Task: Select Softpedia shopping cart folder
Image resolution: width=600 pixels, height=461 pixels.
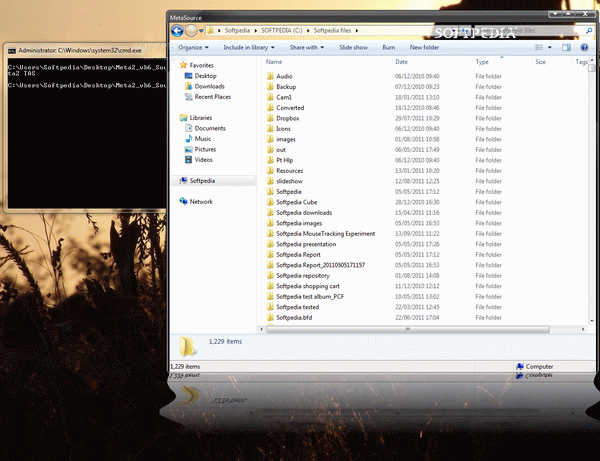Action: point(303,286)
